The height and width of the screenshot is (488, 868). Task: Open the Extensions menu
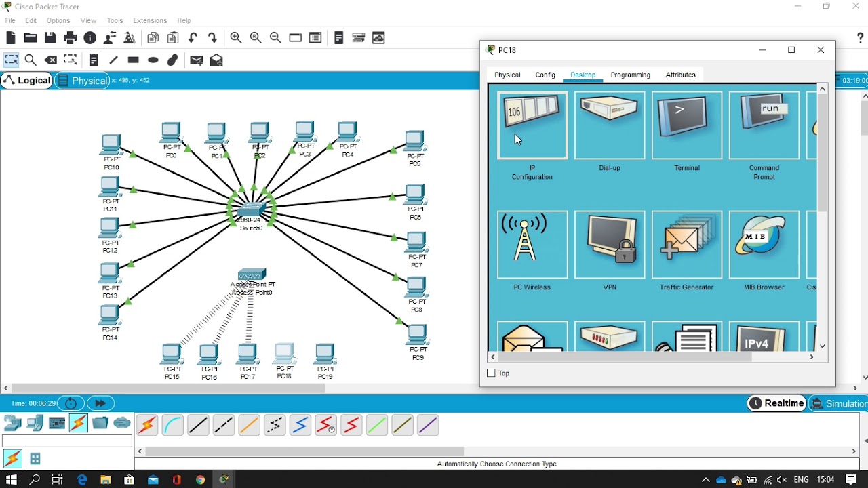pyautogui.click(x=150, y=20)
